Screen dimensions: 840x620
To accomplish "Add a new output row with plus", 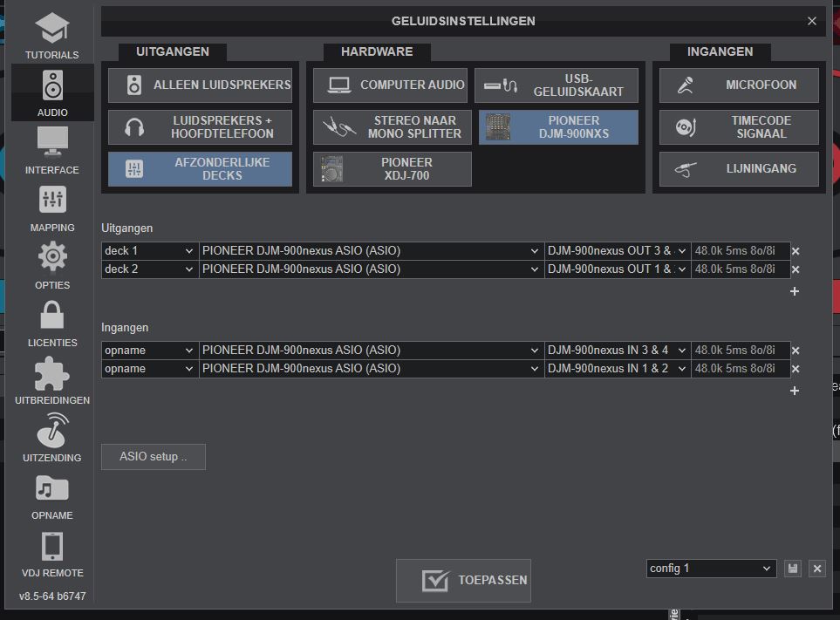I will coord(795,291).
